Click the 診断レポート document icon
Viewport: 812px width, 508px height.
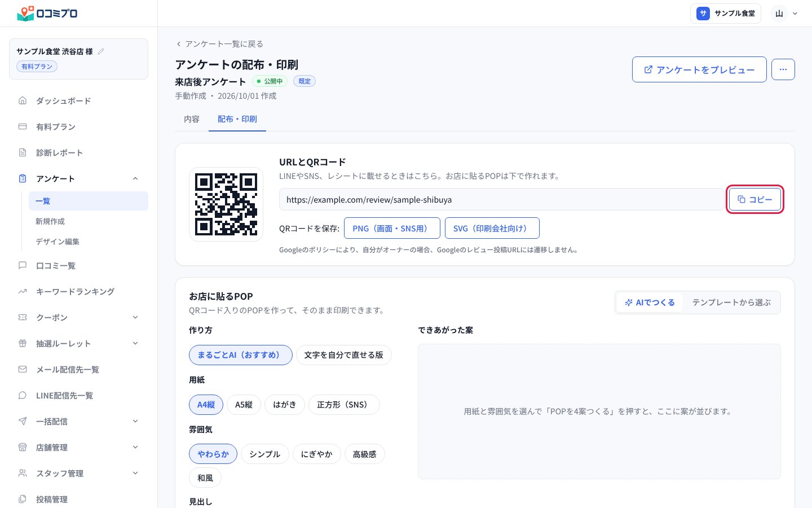click(23, 152)
